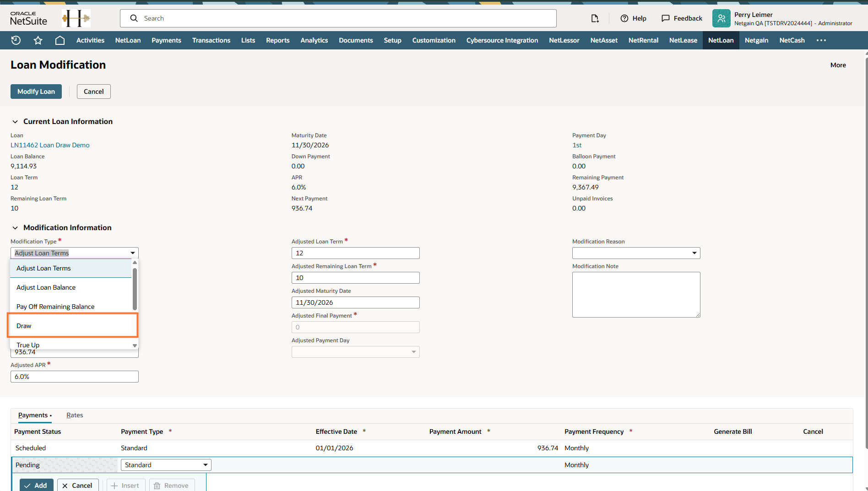This screenshot has height=491, width=868.
Task: Open the Recent Records history icon
Action: (x=16, y=40)
